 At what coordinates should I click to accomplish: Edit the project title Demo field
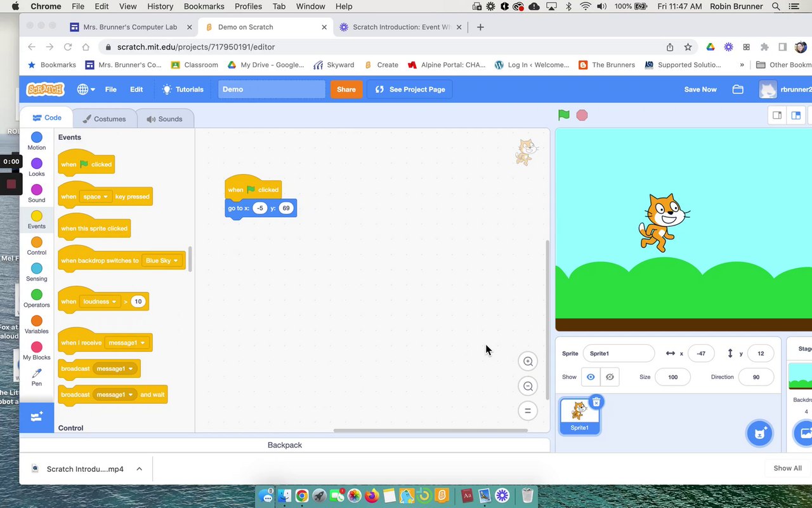tap(272, 90)
